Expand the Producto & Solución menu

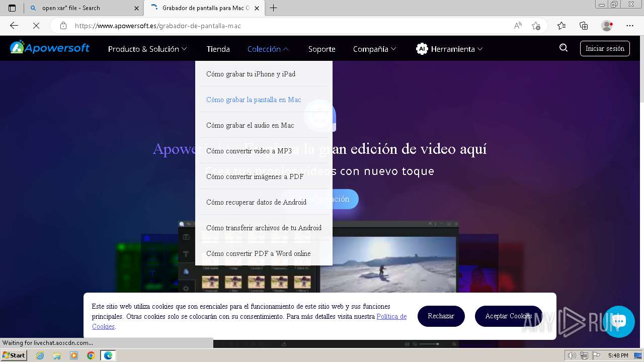147,49
